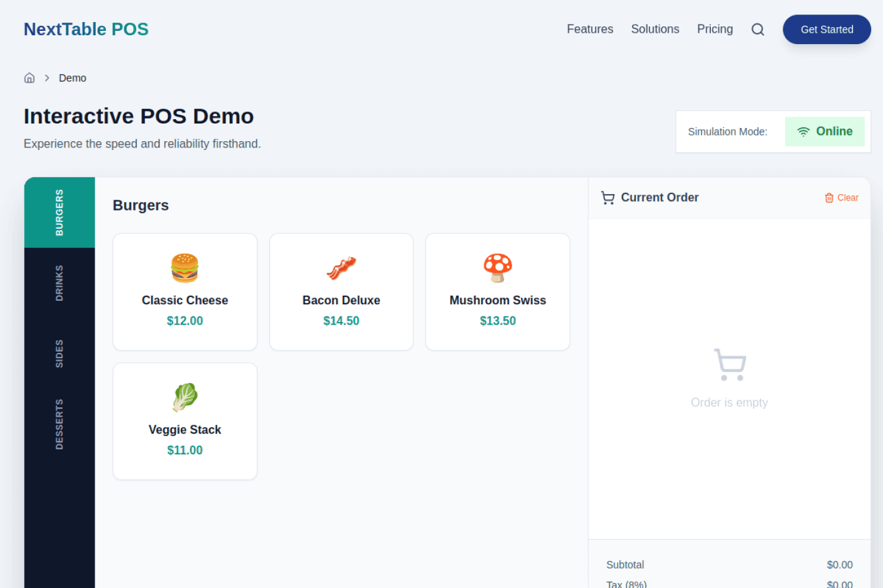The height and width of the screenshot is (588, 883).
Task: Click the Demo breadcrumb link
Action: [73, 78]
